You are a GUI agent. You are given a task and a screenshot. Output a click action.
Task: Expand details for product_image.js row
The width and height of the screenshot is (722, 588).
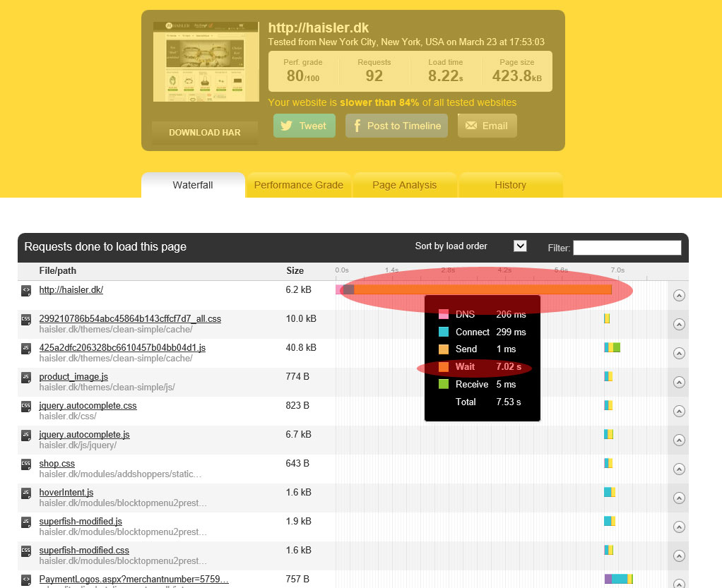[x=679, y=383]
